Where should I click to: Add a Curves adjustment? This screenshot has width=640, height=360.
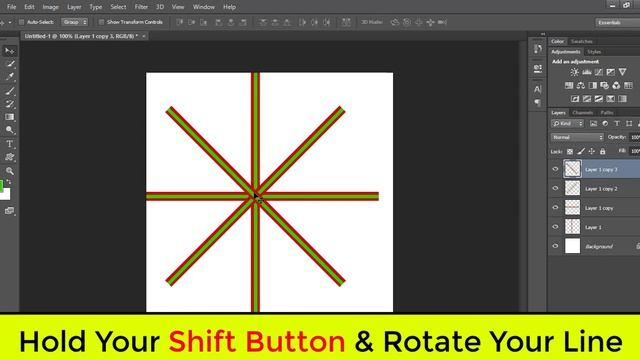pyautogui.click(x=598, y=72)
